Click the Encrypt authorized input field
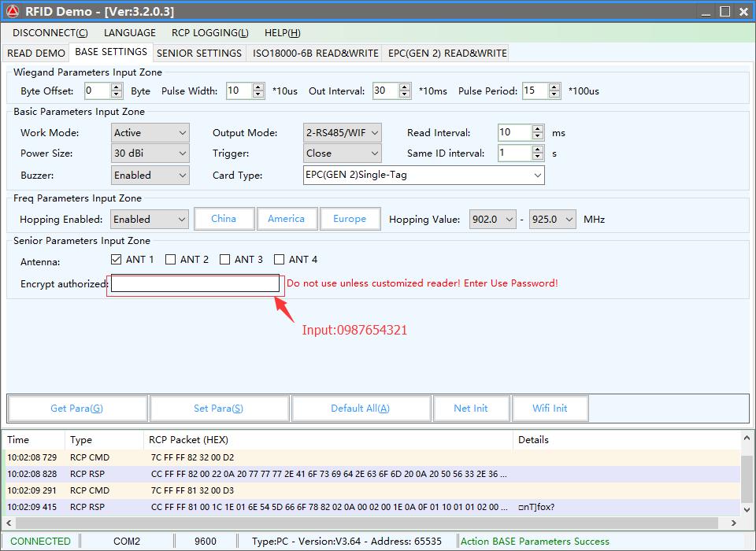Screen dimensions: 756x551 pos(195,283)
